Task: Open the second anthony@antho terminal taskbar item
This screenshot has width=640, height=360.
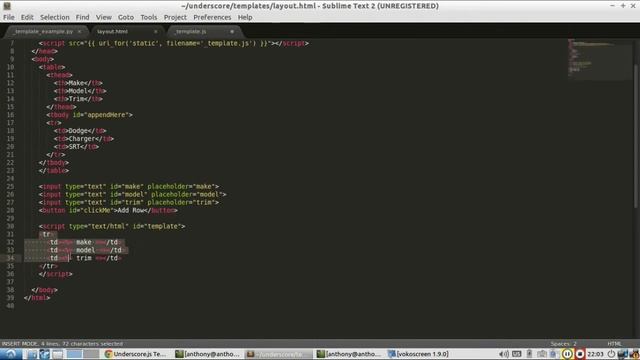Action: [349, 354]
